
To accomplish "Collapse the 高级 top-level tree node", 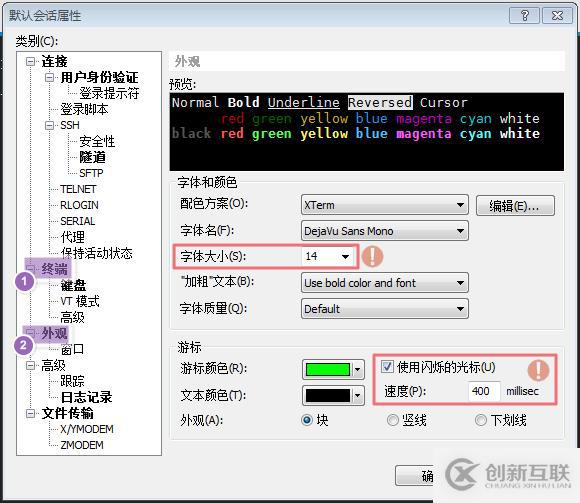I will pyautogui.click(x=30, y=365).
